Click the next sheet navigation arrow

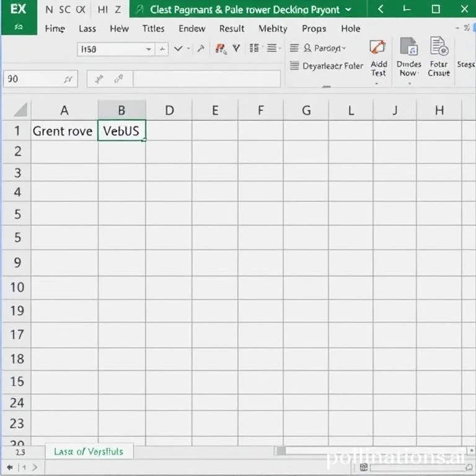click(x=34, y=467)
